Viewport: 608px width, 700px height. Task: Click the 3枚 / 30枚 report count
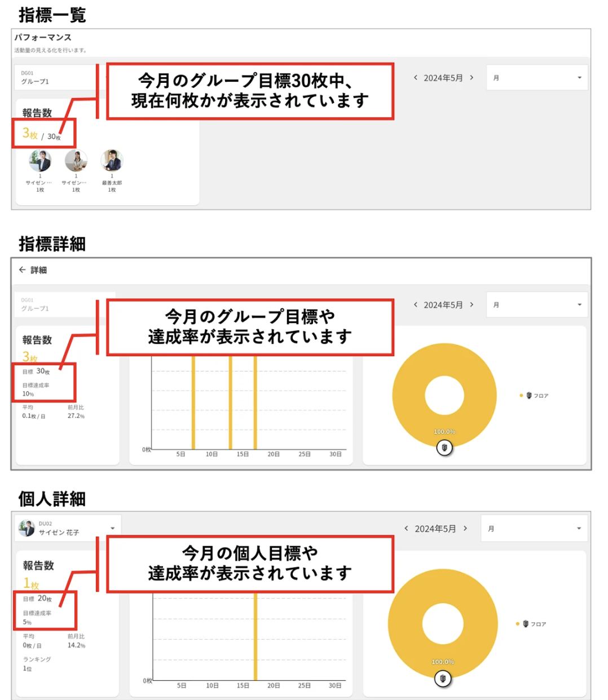[41, 134]
